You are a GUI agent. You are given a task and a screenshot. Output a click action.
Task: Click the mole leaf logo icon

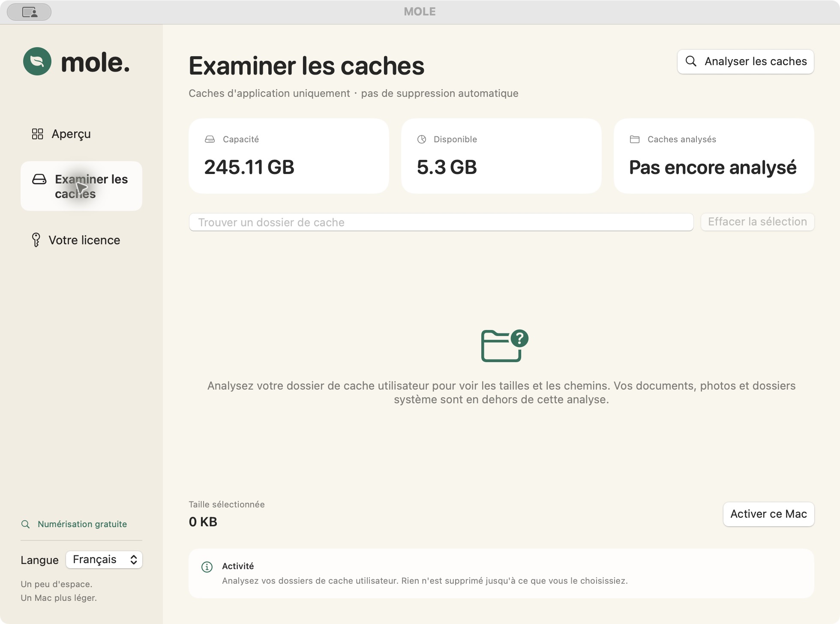(37, 61)
